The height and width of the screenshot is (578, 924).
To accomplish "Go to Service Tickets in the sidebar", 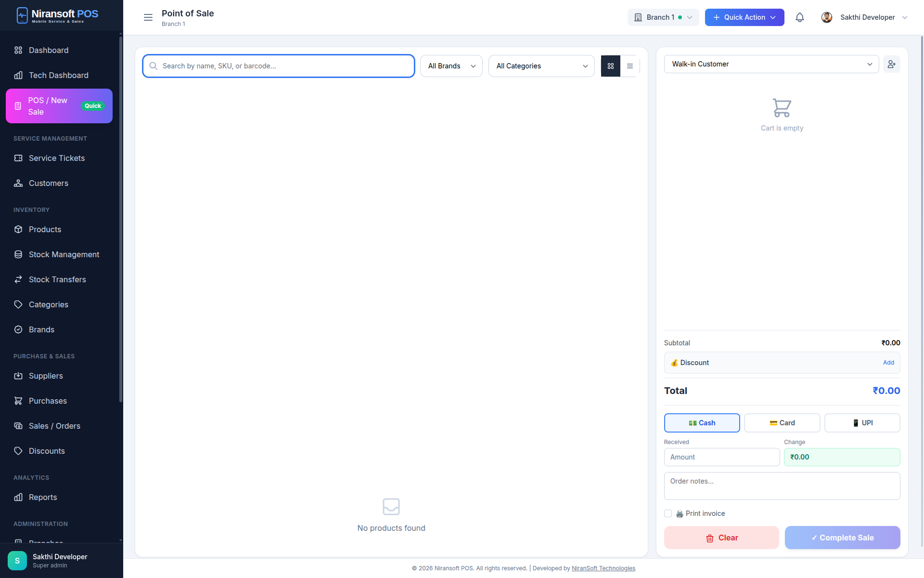I will (56, 158).
